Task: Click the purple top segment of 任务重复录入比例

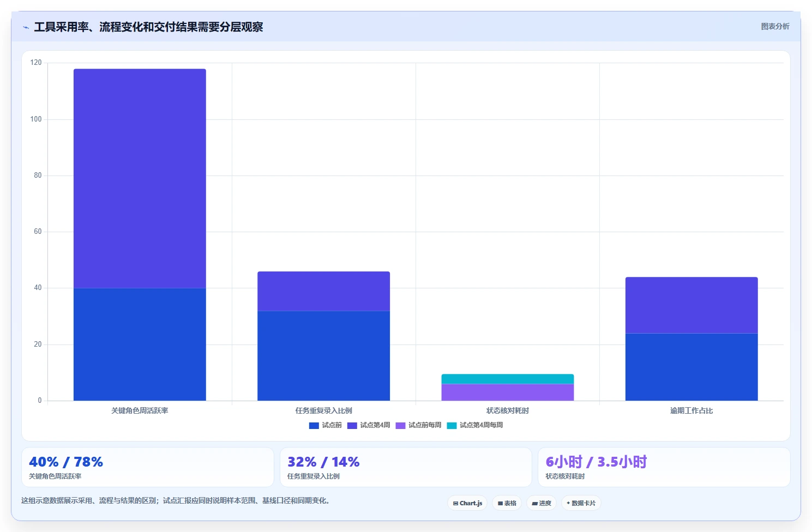Action: point(323,291)
